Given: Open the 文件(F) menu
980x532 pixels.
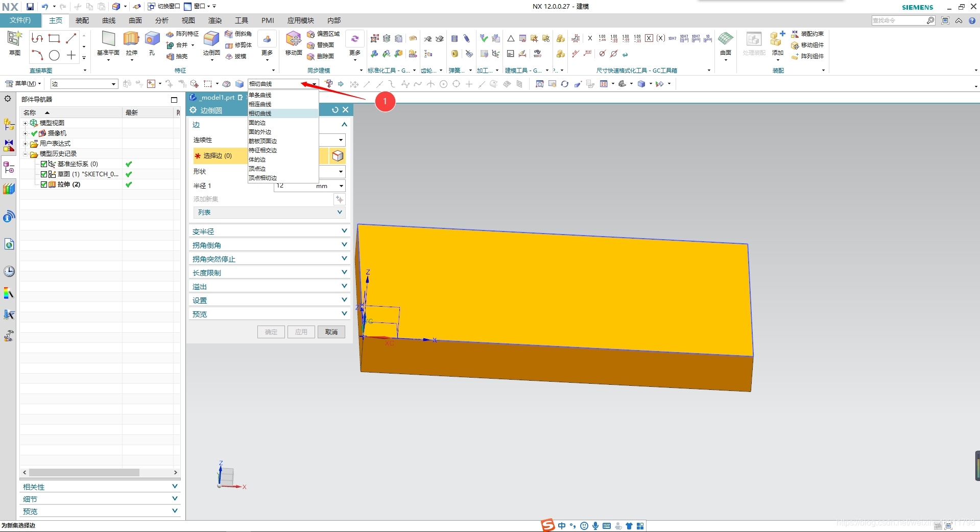Looking at the screenshot, I should pos(20,20).
